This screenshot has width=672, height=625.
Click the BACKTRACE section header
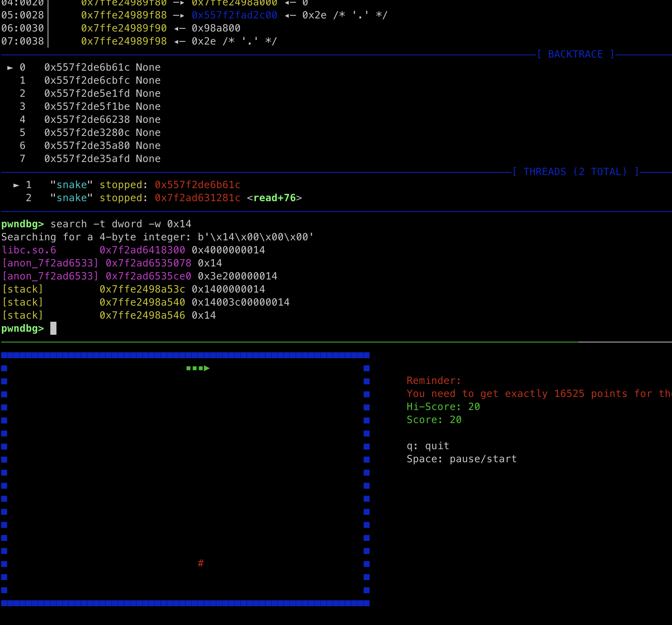point(575,54)
